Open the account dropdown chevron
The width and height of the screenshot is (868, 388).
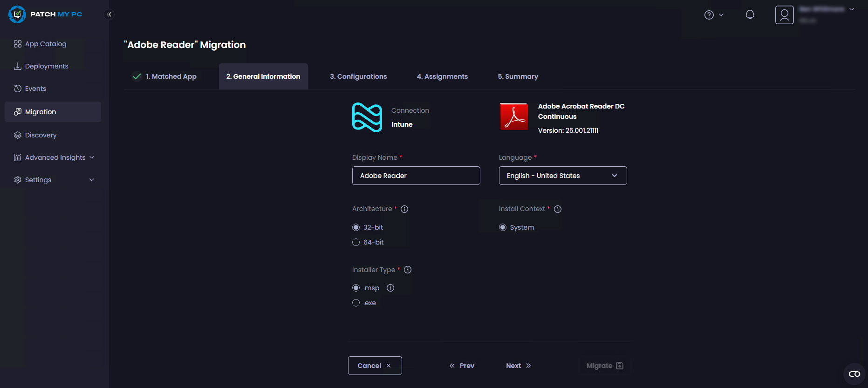pyautogui.click(x=852, y=9)
